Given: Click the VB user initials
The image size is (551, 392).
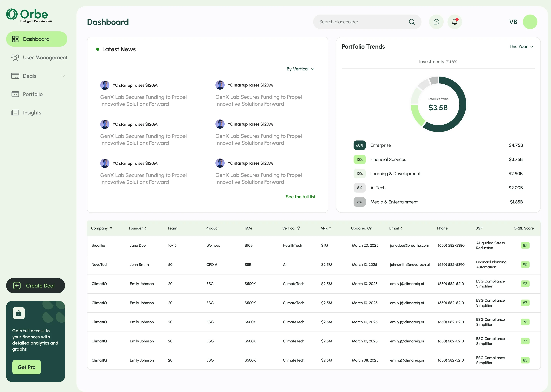Looking at the screenshot, I should 513,22.
